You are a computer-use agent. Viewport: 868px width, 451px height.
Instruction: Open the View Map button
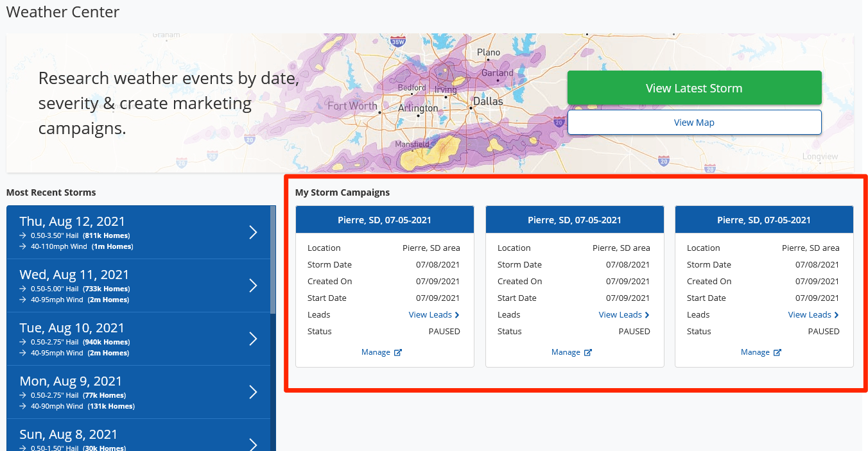(694, 123)
